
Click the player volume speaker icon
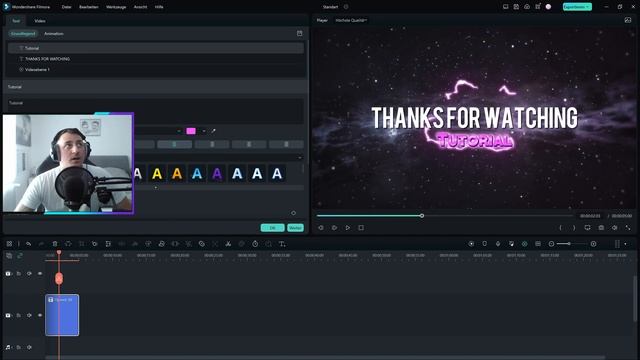(615, 228)
